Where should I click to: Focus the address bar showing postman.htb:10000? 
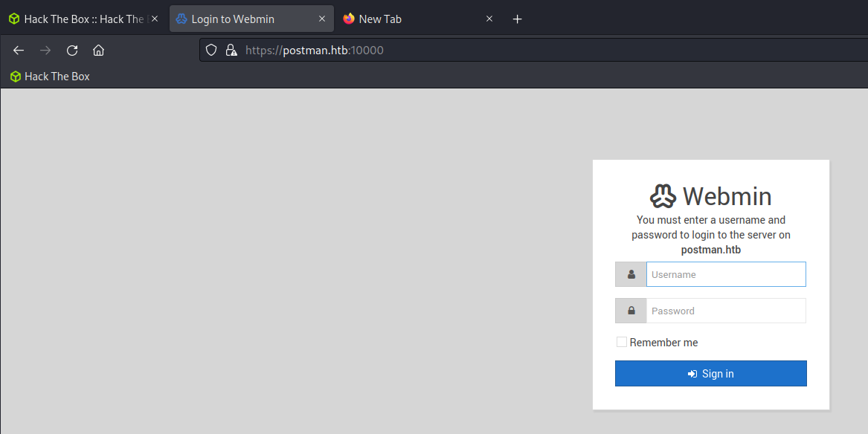pos(533,51)
